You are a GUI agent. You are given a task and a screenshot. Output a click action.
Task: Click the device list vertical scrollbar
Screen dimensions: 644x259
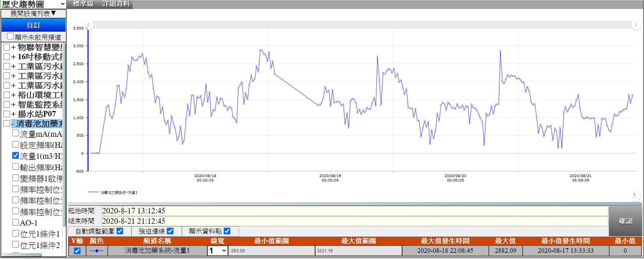[64, 134]
